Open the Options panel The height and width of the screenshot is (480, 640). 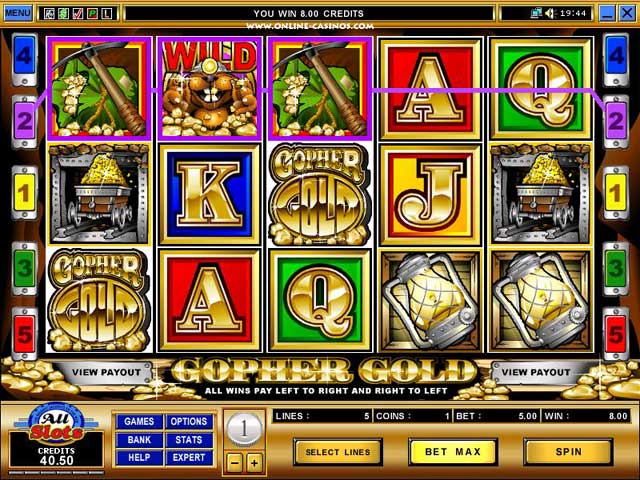click(189, 422)
